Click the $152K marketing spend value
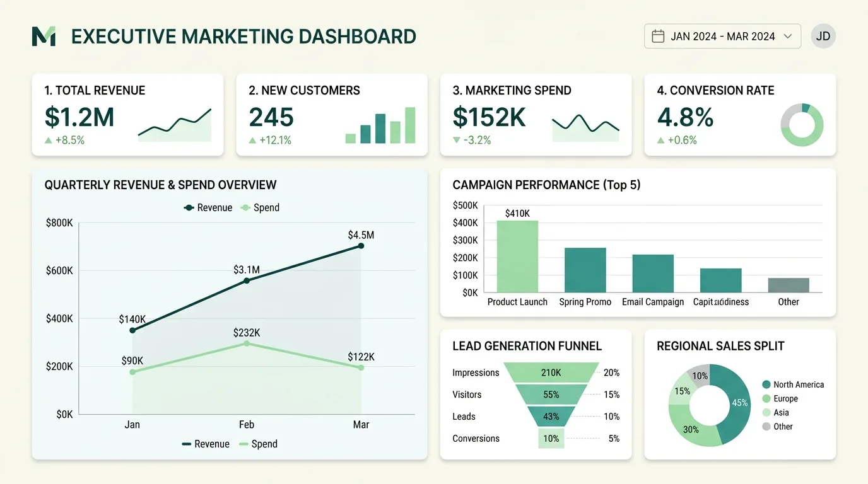 tap(490, 117)
